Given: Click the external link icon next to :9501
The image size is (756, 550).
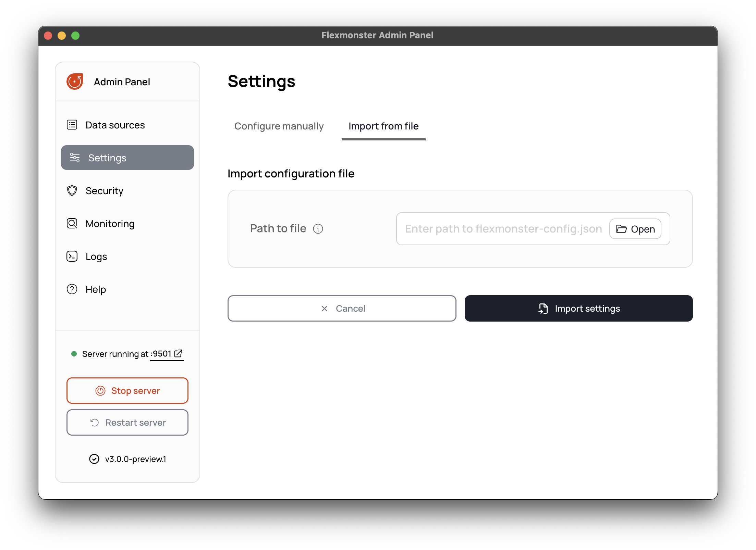Looking at the screenshot, I should click(178, 353).
